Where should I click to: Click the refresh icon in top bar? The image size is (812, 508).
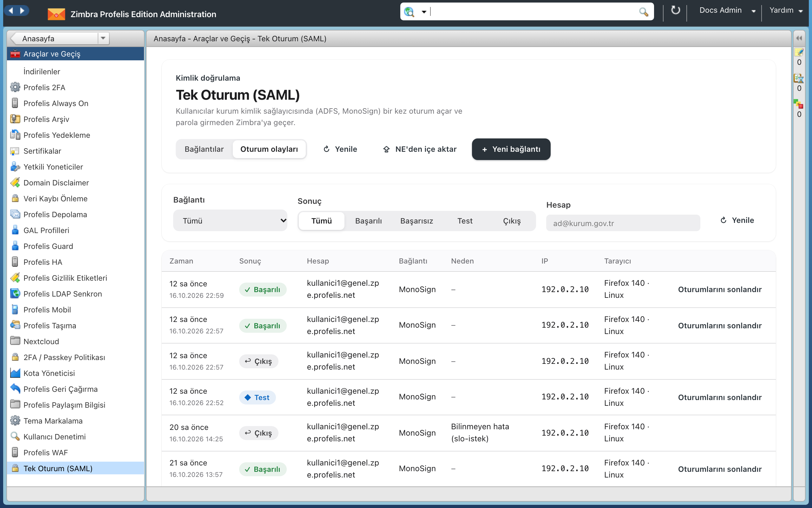pyautogui.click(x=675, y=11)
